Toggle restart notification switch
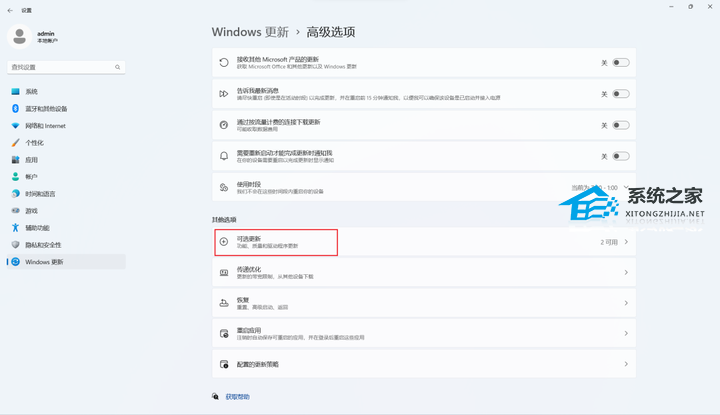Image resolution: width=720 pixels, height=415 pixels. tap(621, 157)
